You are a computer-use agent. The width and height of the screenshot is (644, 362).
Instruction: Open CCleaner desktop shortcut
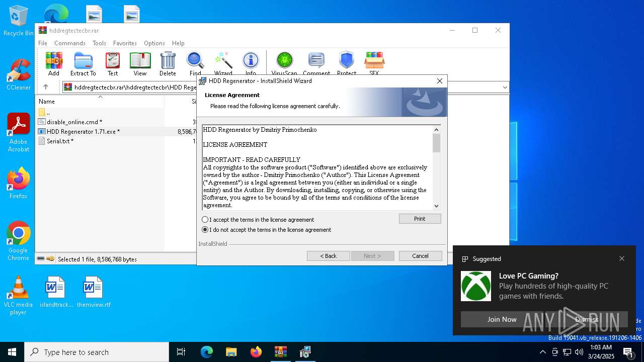(18, 75)
